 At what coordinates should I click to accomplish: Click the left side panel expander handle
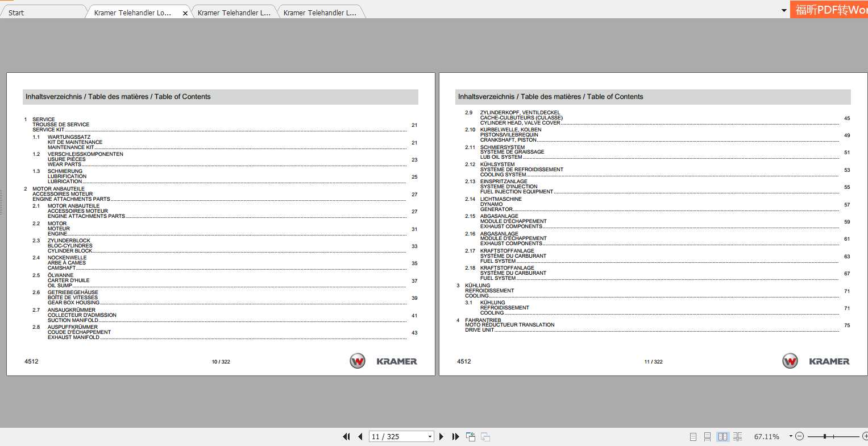pyautogui.click(x=2, y=203)
